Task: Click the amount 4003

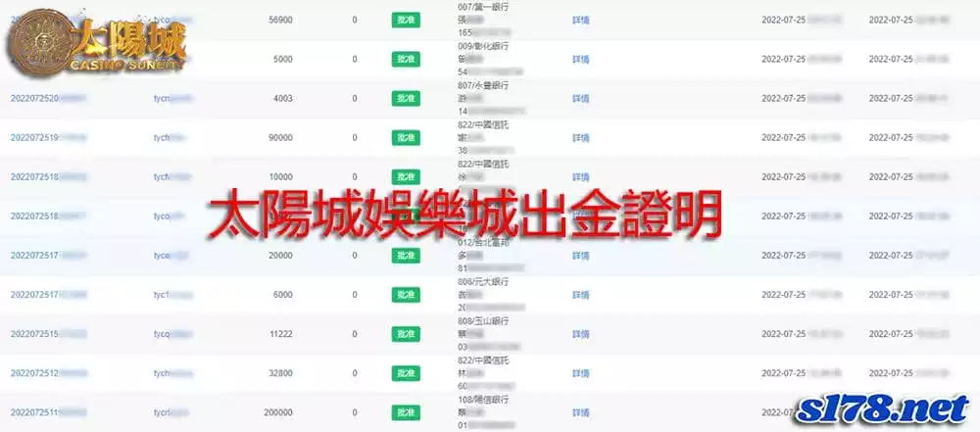Action: click(x=282, y=99)
